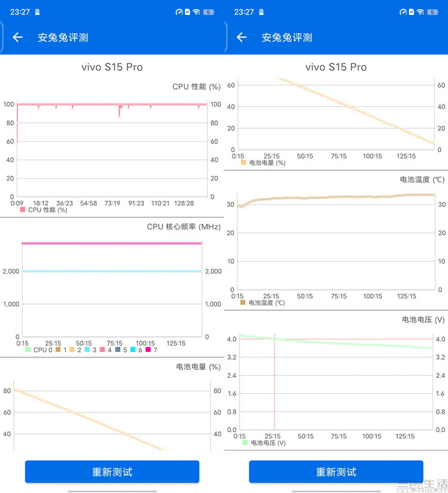This screenshot has width=448, height=493.
Task: Tap speed gauge icon in right status bar
Action: point(403,12)
